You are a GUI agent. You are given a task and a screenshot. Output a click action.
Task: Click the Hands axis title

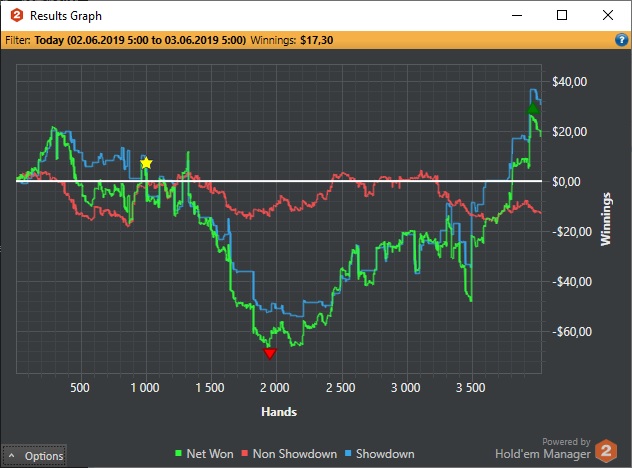point(279,412)
